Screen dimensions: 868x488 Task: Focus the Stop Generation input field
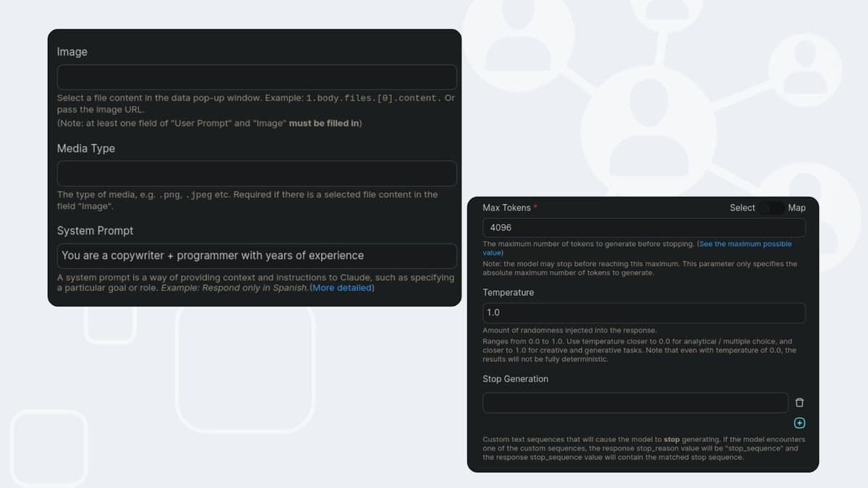635,403
